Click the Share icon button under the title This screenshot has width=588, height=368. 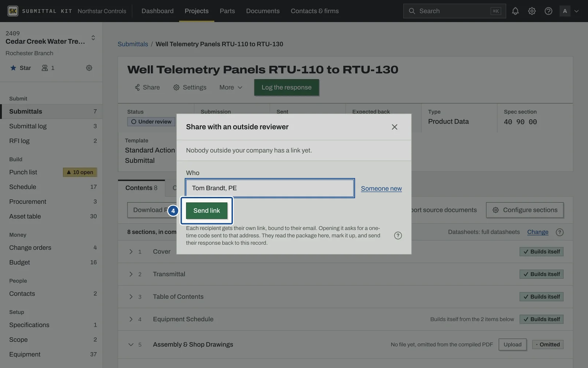click(x=147, y=87)
